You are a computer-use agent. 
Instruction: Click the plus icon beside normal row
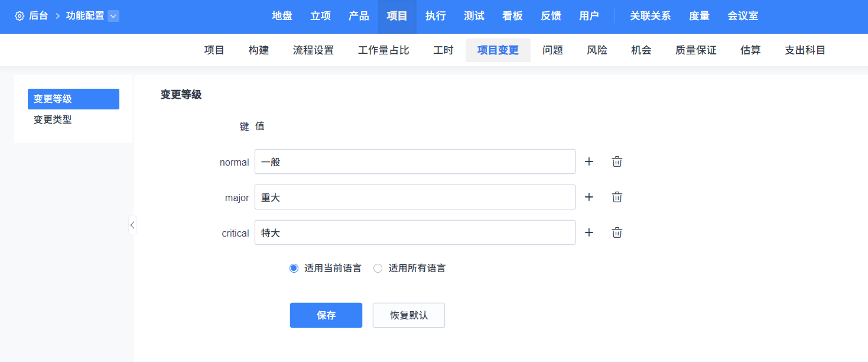coord(589,161)
